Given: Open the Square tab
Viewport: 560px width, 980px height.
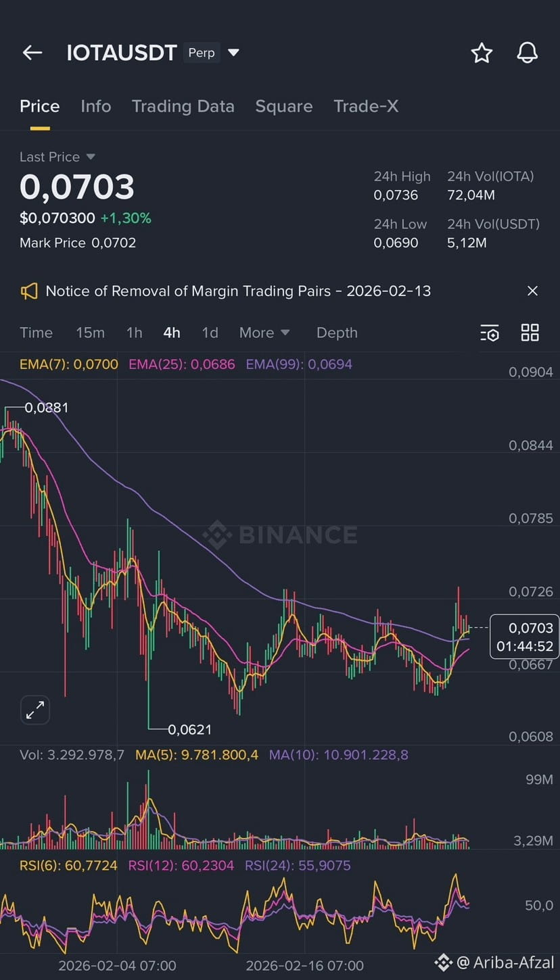Looking at the screenshot, I should [x=284, y=106].
